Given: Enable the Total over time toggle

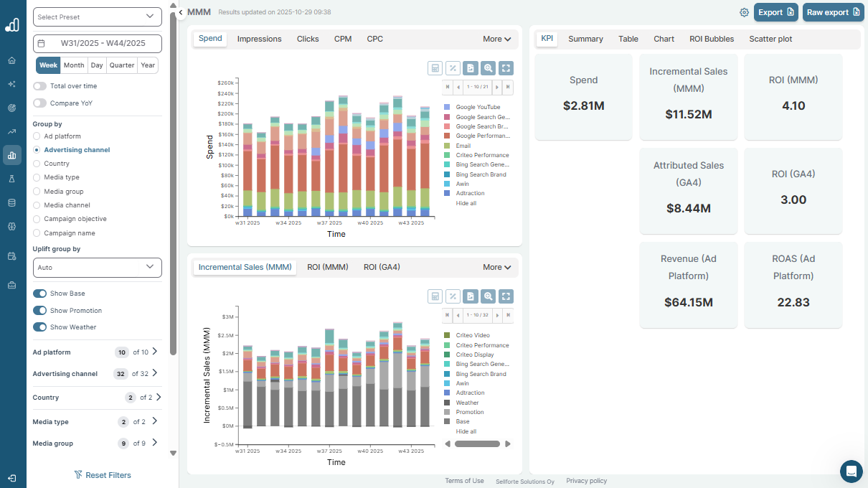Looking at the screenshot, I should point(39,85).
